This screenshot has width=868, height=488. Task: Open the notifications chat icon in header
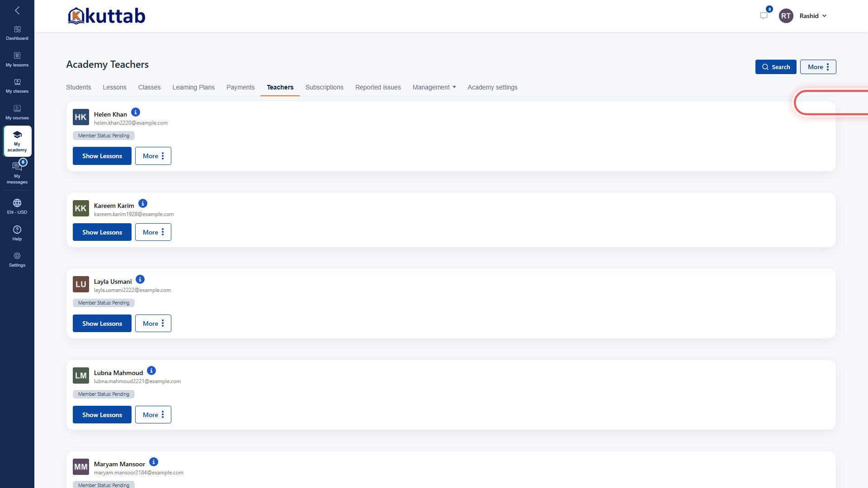pyautogui.click(x=764, y=16)
